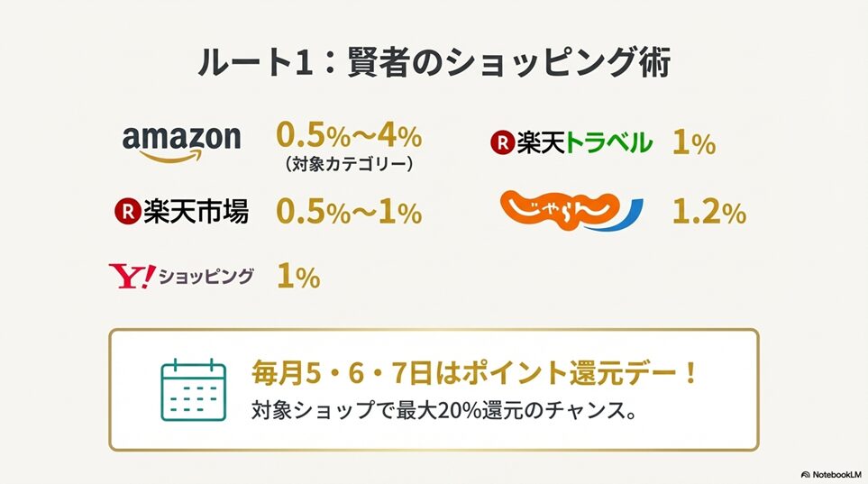Click the (対象カテゴリー) note
Screen dimensions: 868x484
[348, 164]
